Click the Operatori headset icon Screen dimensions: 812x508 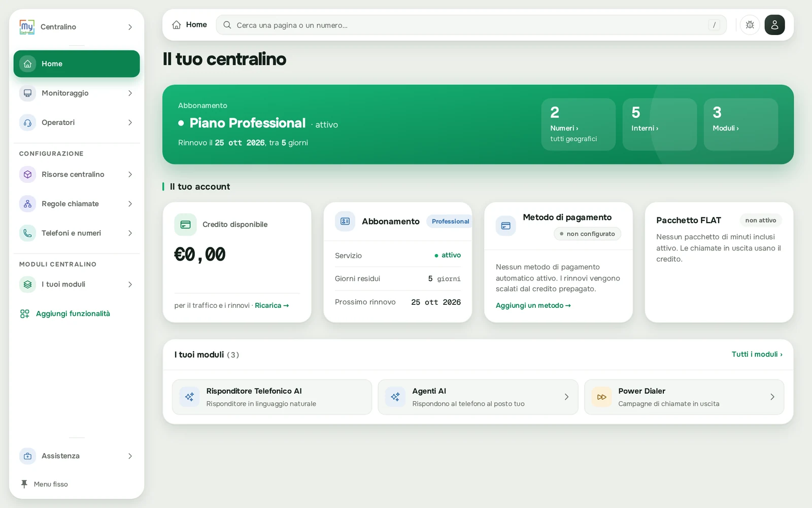[27, 123]
